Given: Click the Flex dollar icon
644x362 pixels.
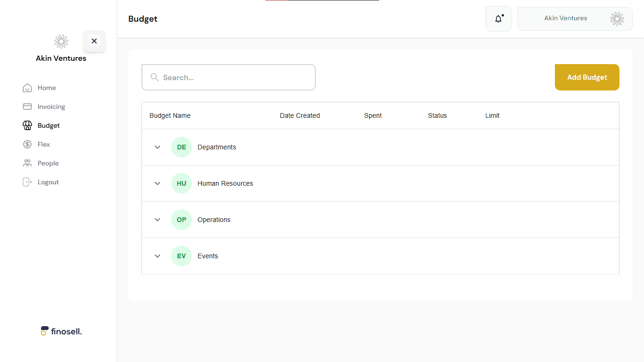Looking at the screenshot, I should coord(27,144).
